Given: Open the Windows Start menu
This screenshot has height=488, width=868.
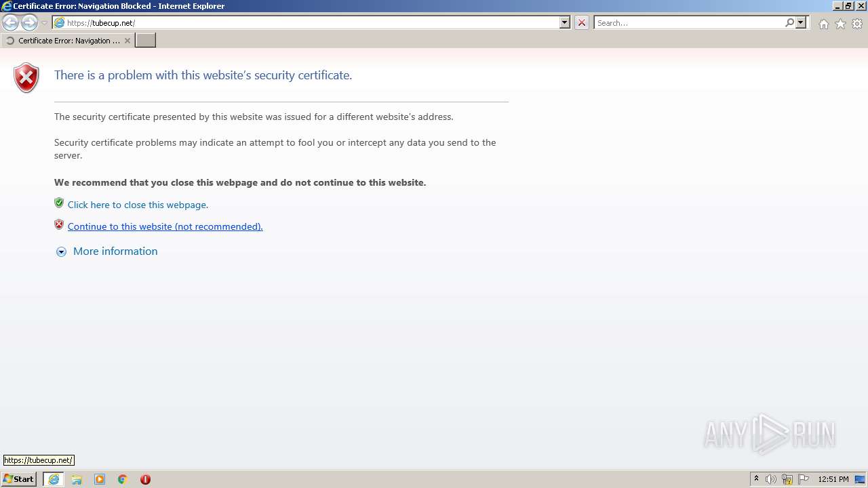Looking at the screenshot, I should click(x=18, y=479).
